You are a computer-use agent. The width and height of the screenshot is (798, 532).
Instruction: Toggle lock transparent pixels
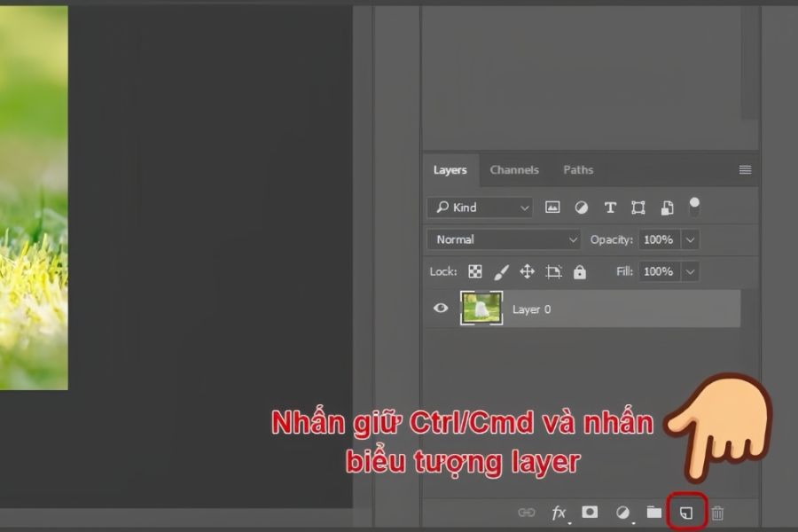pos(475,271)
